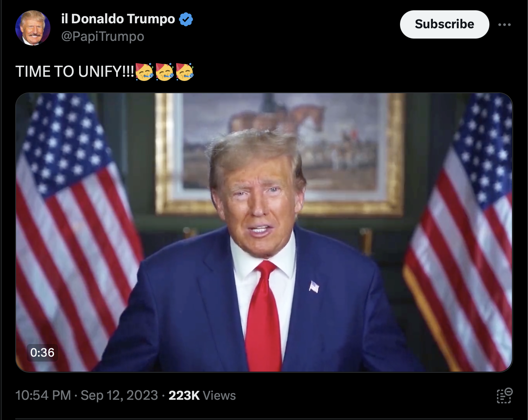
Task: Click the 10:54 PM timestamp
Action: (43, 395)
